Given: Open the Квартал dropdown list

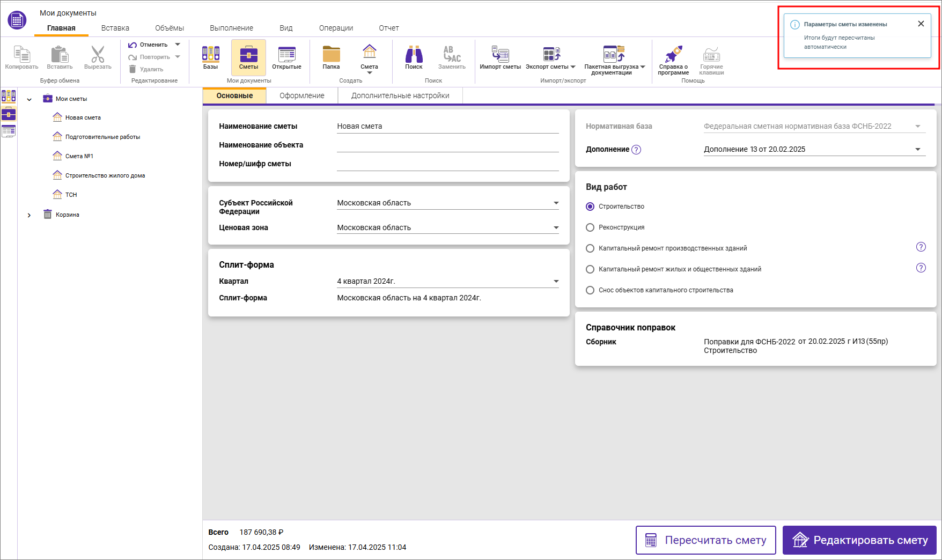Looking at the screenshot, I should tap(556, 282).
